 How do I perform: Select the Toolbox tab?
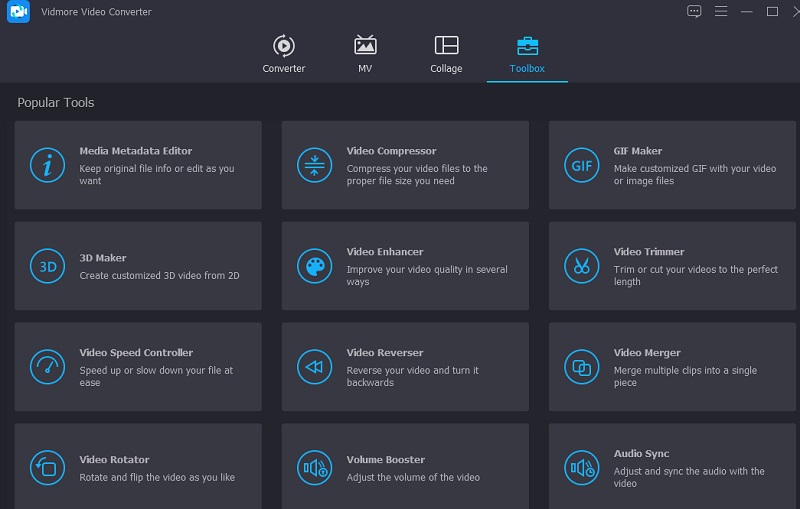pyautogui.click(x=527, y=54)
